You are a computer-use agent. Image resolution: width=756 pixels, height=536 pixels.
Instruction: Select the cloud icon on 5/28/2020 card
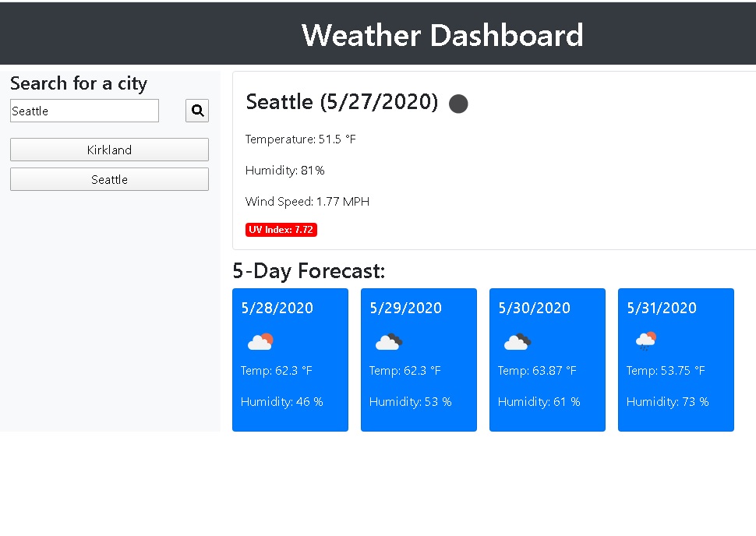click(x=260, y=340)
